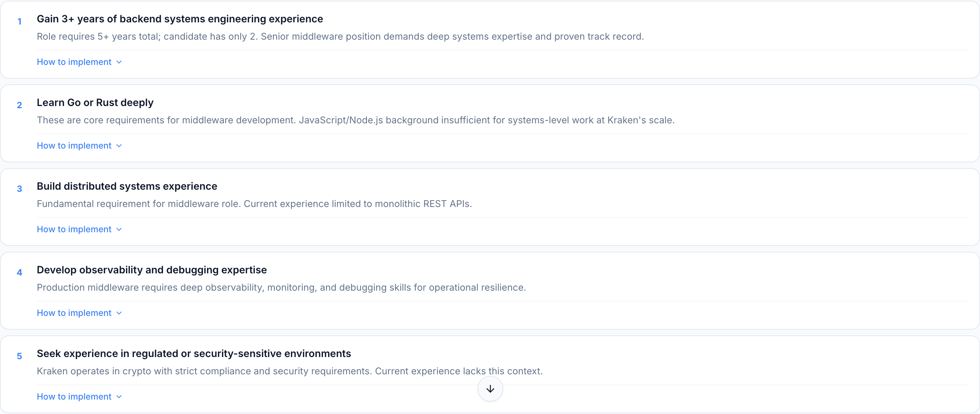Click 'Develop observability and debugging expertise' title
The height and width of the screenshot is (414, 980).
click(151, 270)
